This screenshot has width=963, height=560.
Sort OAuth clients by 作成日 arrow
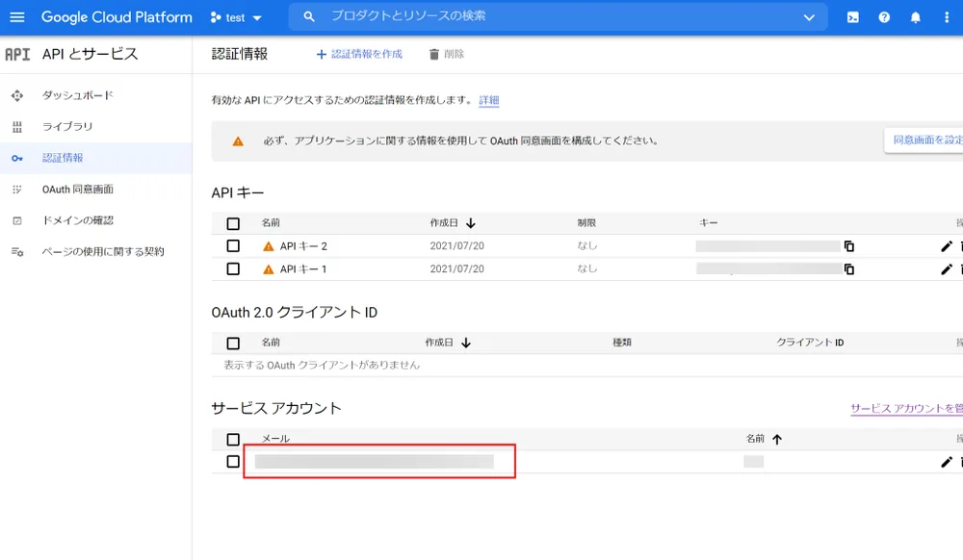466,343
